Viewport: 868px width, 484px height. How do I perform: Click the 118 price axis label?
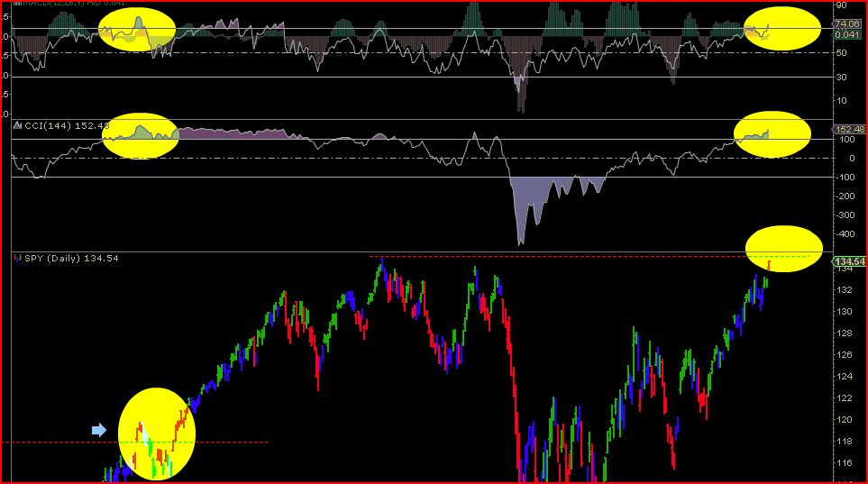pyautogui.click(x=844, y=442)
